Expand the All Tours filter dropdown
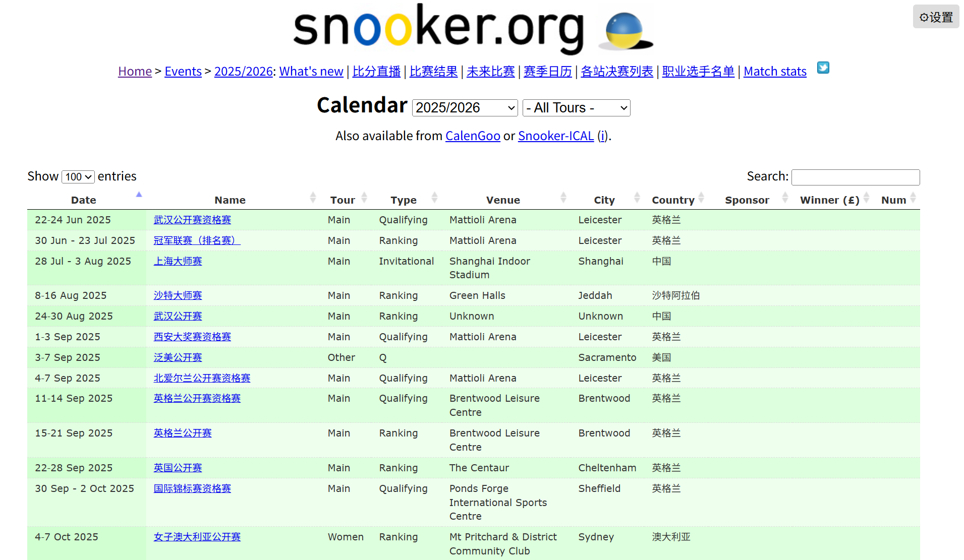 576,108
